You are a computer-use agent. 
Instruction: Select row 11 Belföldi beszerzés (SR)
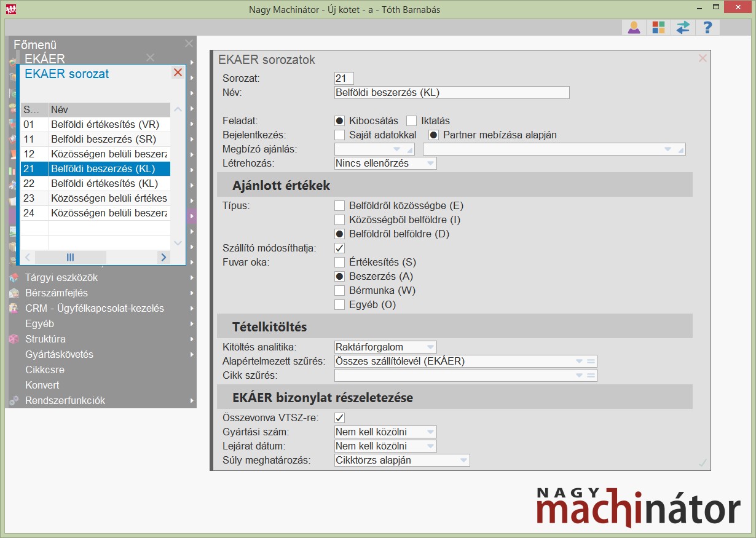coord(95,140)
